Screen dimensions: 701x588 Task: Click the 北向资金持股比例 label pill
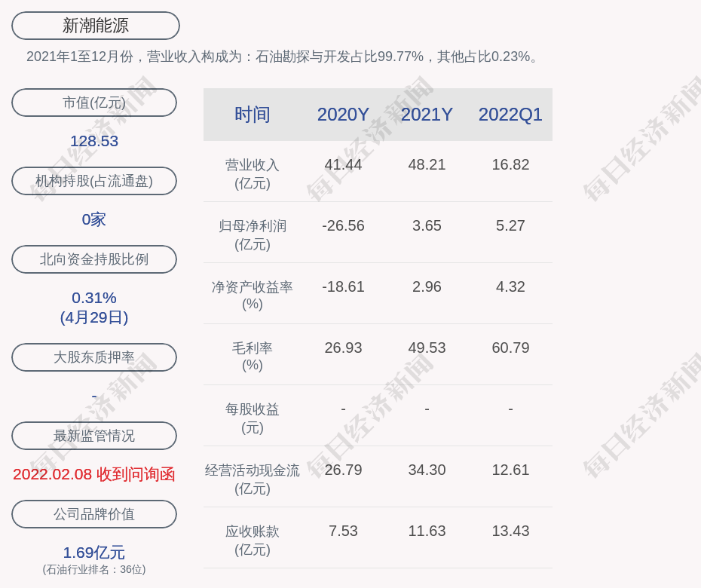coord(94,259)
